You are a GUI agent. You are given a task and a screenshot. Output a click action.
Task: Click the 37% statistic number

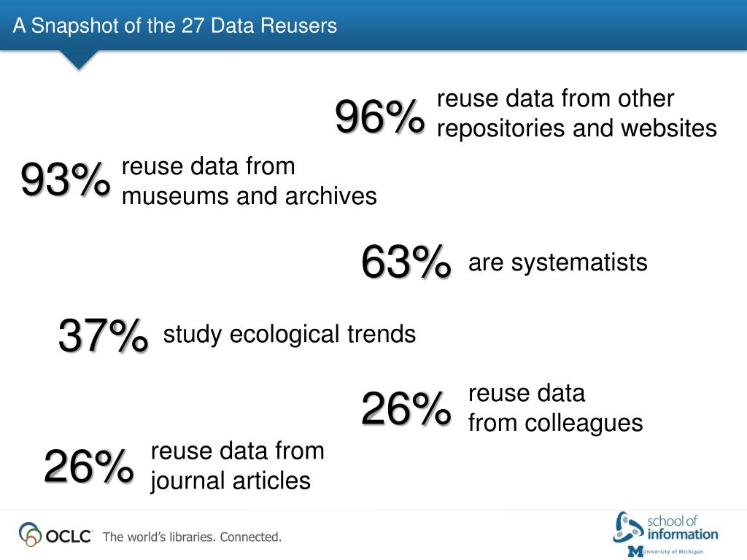[103, 335]
